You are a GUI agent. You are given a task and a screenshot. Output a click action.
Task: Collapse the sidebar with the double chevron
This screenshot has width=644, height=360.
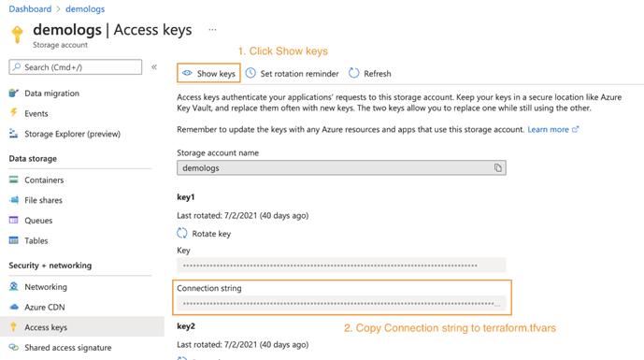154,67
